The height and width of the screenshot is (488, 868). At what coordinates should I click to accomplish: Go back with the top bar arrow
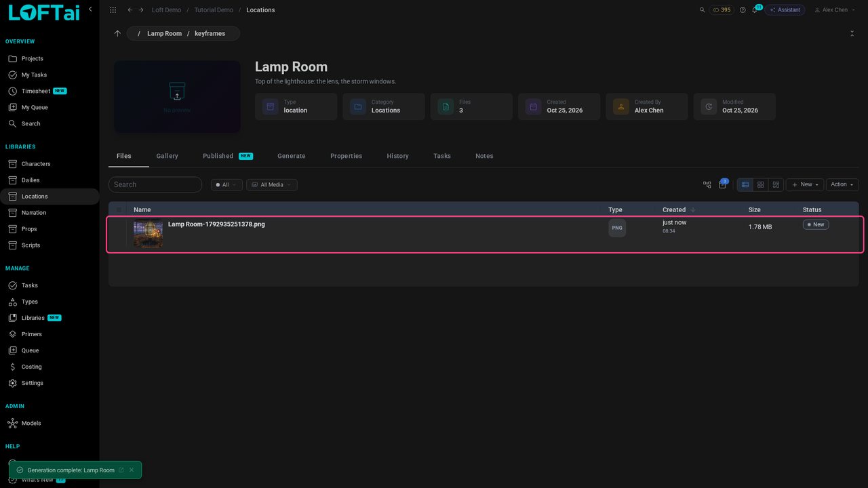[130, 10]
